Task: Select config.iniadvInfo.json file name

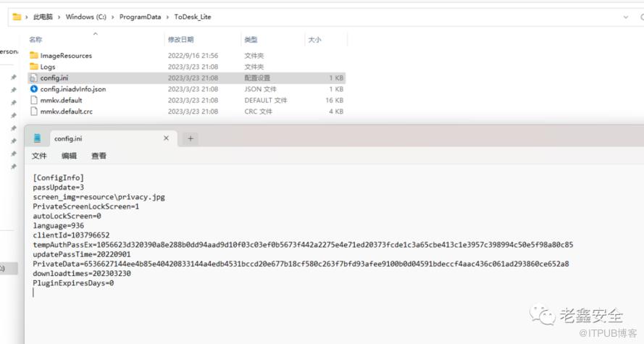Action: 73,88
